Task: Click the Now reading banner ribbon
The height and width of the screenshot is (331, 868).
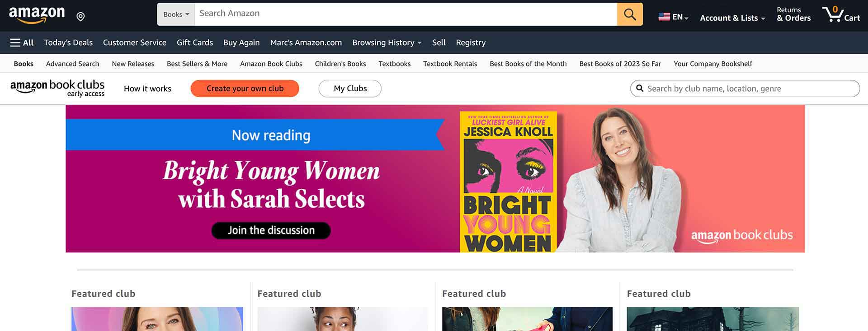Action: 255,135
